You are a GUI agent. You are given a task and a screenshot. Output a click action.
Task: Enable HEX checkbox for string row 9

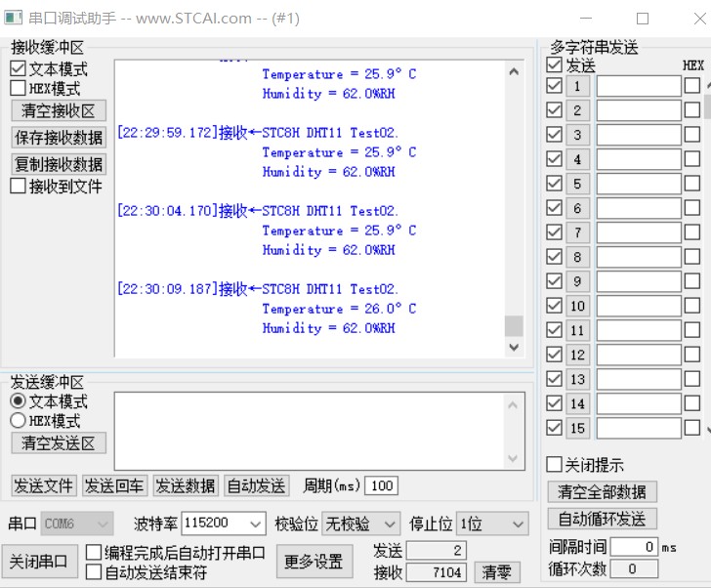click(x=691, y=281)
